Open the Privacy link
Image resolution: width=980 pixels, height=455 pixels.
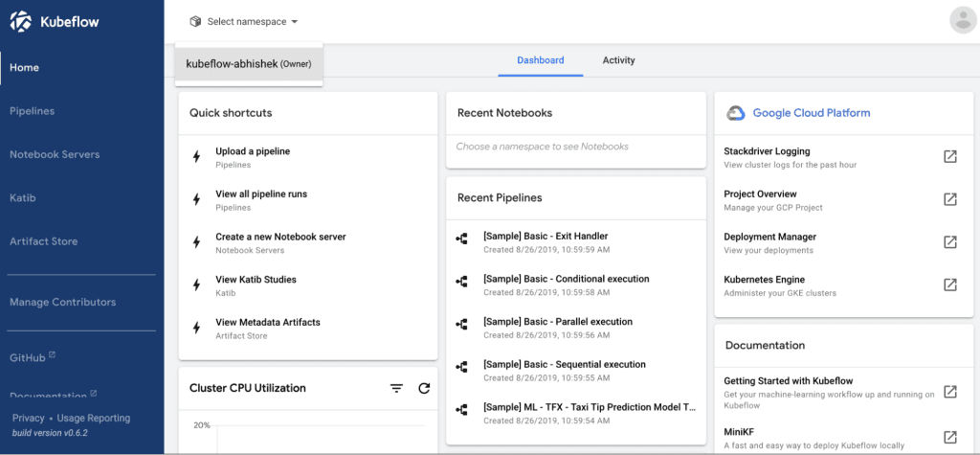(28, 418)
